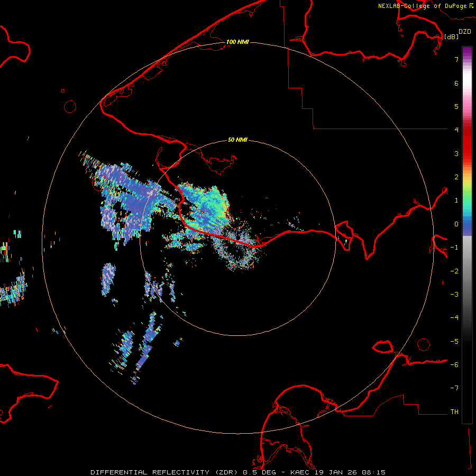Click the [dB] units label
Viewport: 476px width, 476px height.
click(452, 36)
